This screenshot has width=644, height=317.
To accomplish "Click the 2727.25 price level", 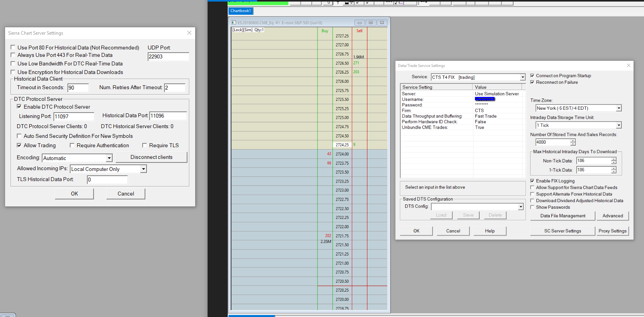I will point(342,36).
